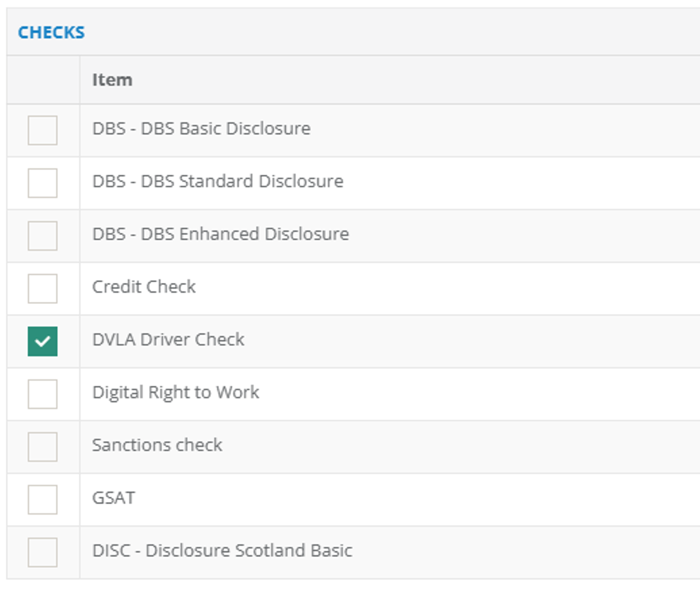The width and height of the screenshot is (700, 589).
Task: Tick the DBS Basic Disclosure checkbox
Action: click(42, 130)
